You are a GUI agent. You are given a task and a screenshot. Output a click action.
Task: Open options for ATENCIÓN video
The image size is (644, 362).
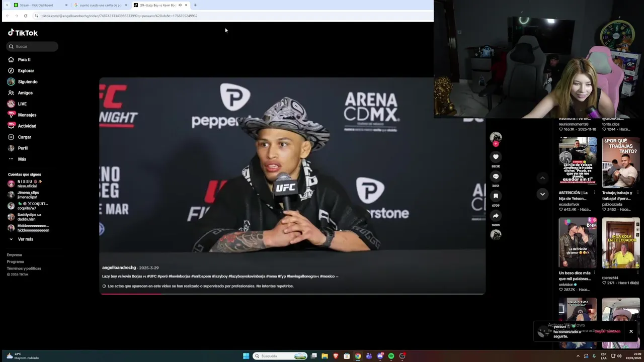[x=594, y=193]
